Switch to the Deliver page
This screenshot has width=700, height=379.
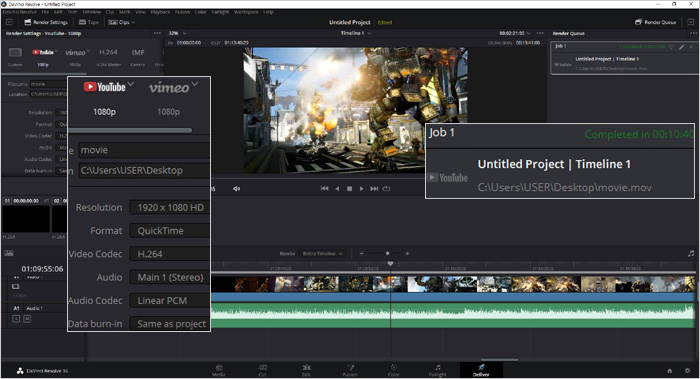tap(481, 371)
